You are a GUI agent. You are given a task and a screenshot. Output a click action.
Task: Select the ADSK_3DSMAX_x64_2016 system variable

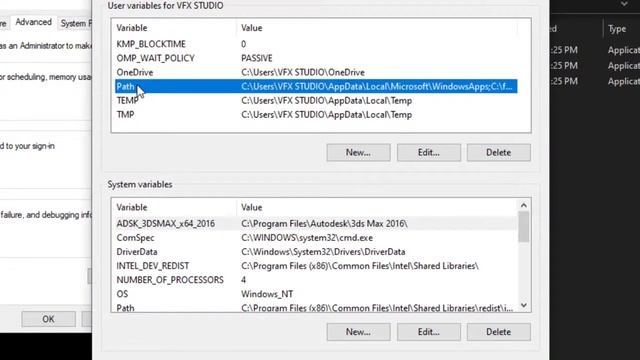click(316, 224)
